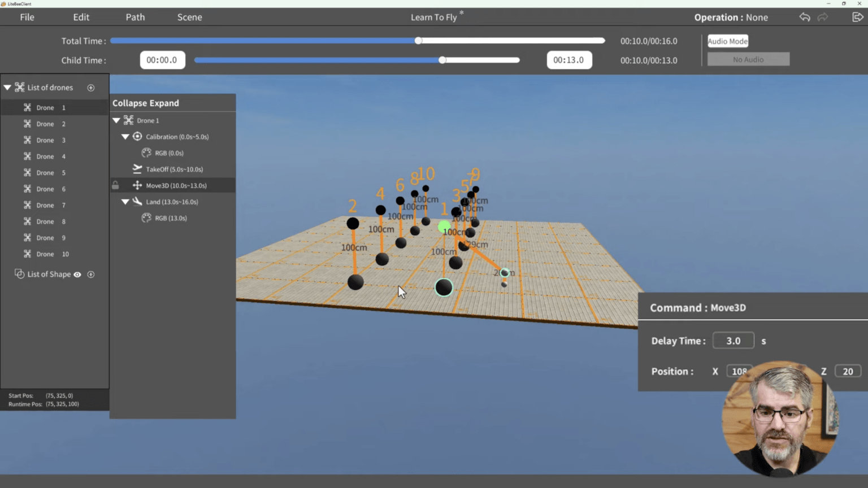868x488 pixels.
Task: Add a drone with the plus icon
Action: coord(91,88)
